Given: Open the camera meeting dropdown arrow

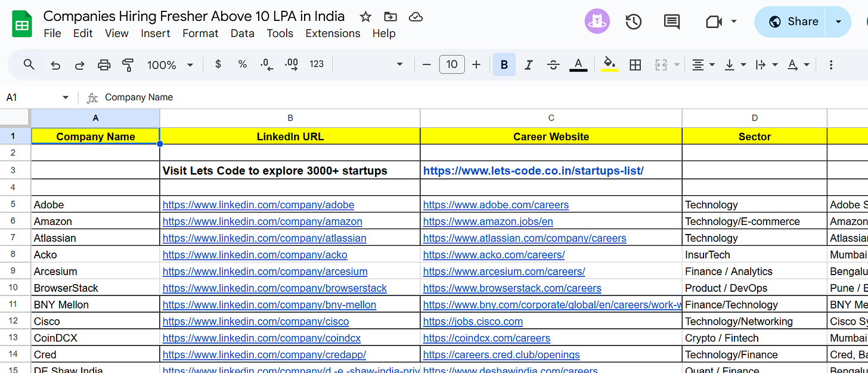Looking at the screenshot, I should coord(734,21).
